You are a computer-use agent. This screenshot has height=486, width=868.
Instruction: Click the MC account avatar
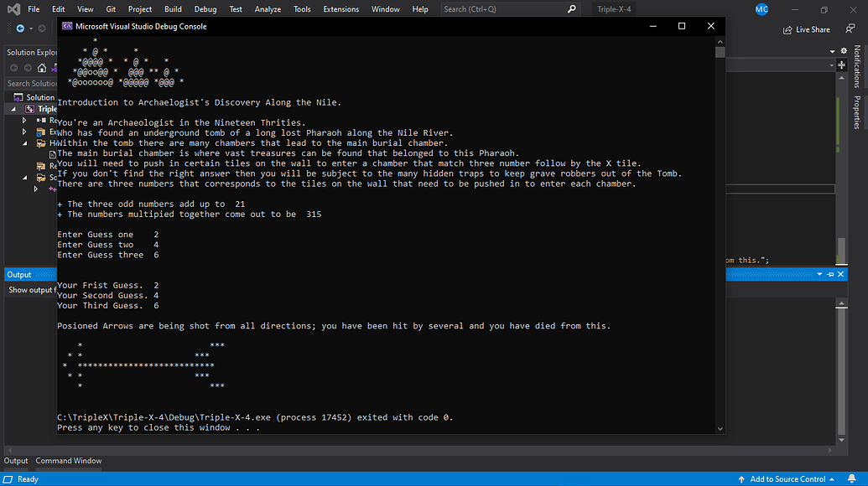click(x=761, y=9)
